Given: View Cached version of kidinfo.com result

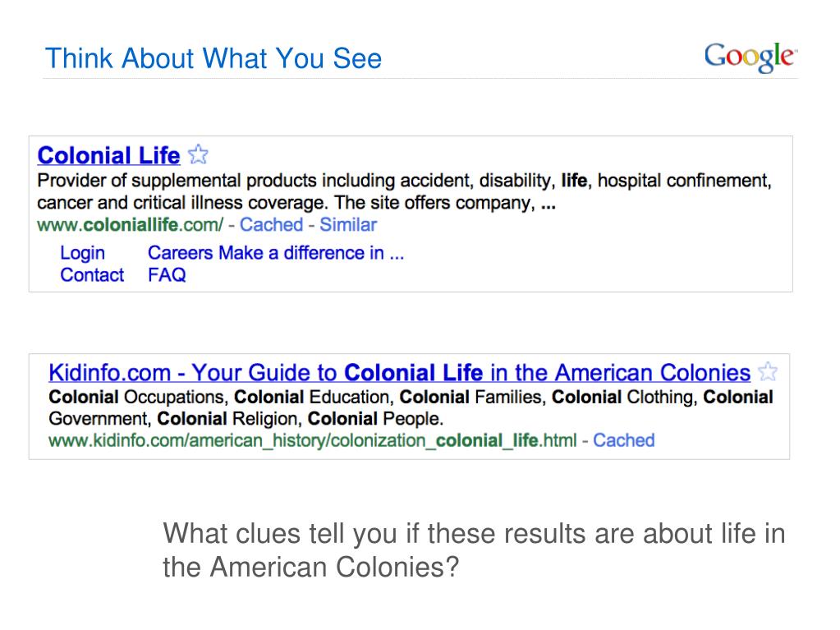Looking at the screenshot, I should point(623,440).
